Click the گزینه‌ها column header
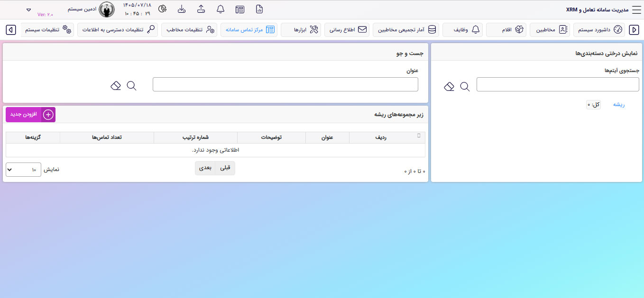Image resolution: width=644 pixels, height=298 pixels. [33, 137]
